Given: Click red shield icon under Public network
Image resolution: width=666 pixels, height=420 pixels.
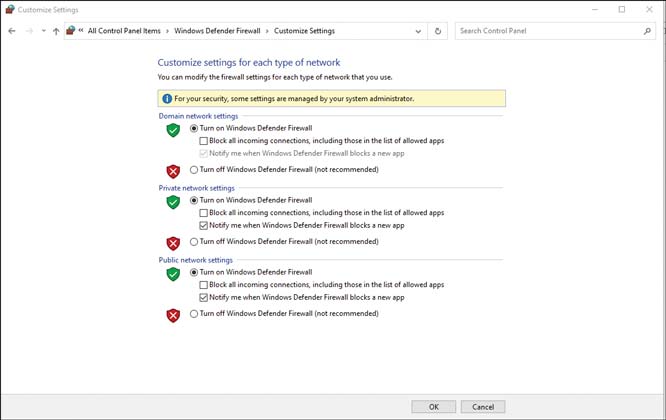Looking at the screenshot, I should [x=173, y=315].
